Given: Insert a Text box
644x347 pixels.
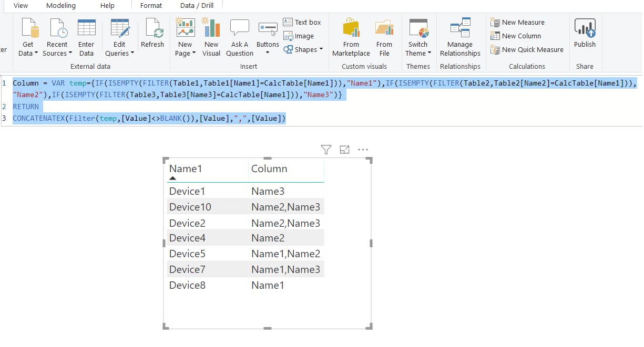Looking at the screenshot, I should [x=302, y=23].
